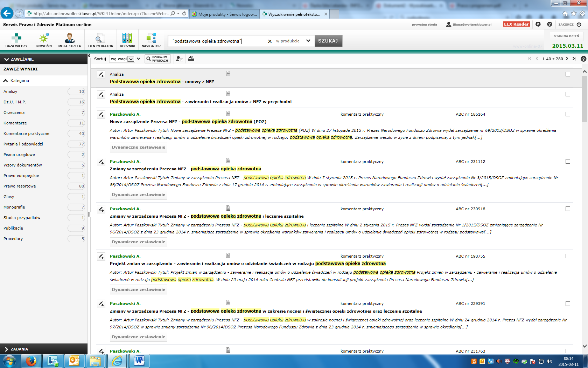Focus the search query input field
Screen dimensions: 588x368
click(x=219, y=41)
